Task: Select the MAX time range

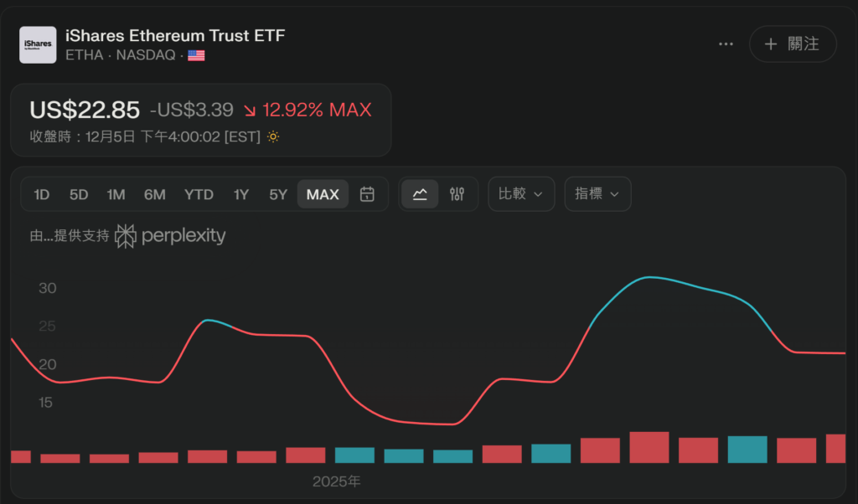Action: click(323, 194)
